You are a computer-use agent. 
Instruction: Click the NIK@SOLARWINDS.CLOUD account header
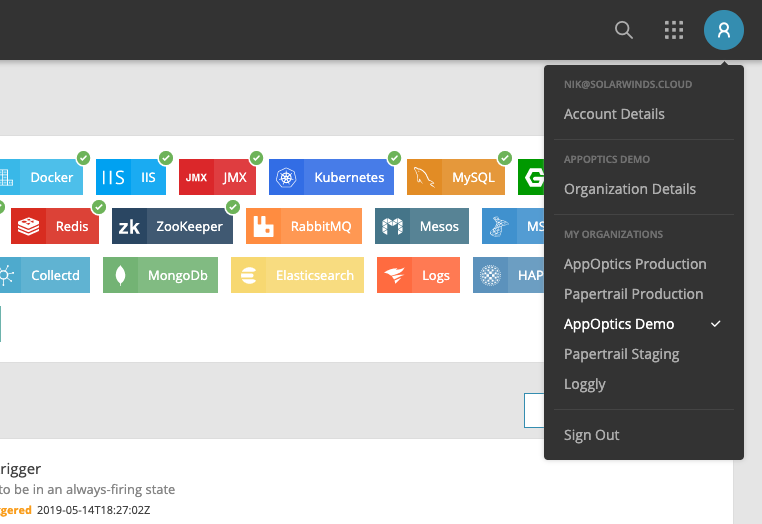point(628,84)
